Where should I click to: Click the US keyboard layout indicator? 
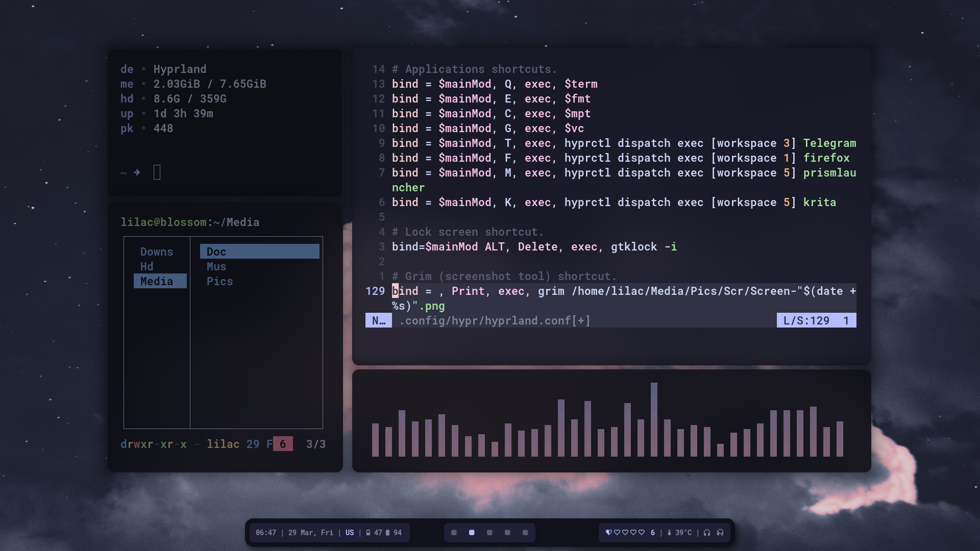coord(350,533)
